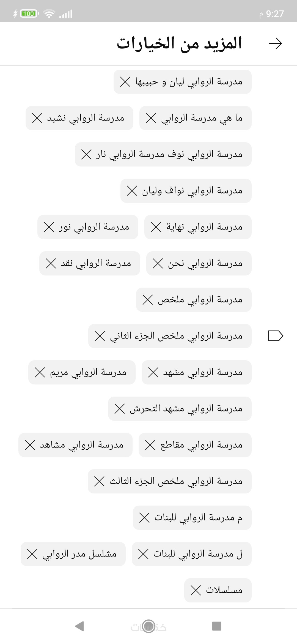Screen dimensions: 297x644
Task: Tap the tag label icon on the right
Action: click(275, 336)
